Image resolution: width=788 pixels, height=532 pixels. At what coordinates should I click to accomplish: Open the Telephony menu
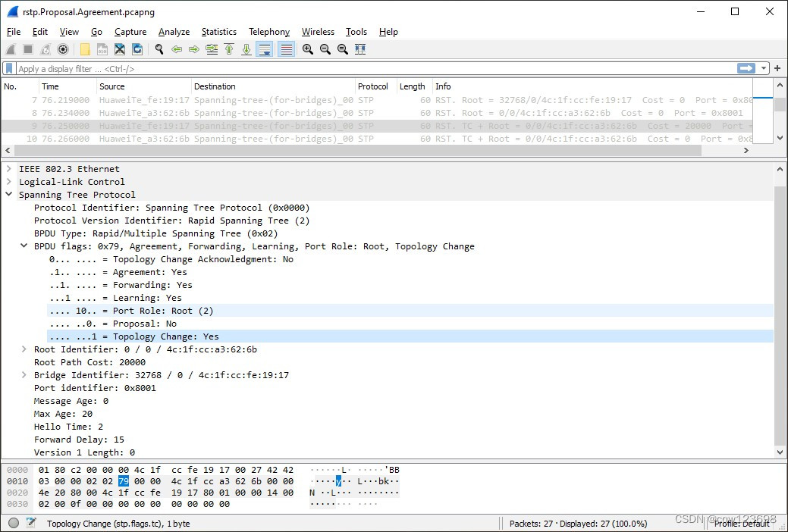tap(269, 32)
